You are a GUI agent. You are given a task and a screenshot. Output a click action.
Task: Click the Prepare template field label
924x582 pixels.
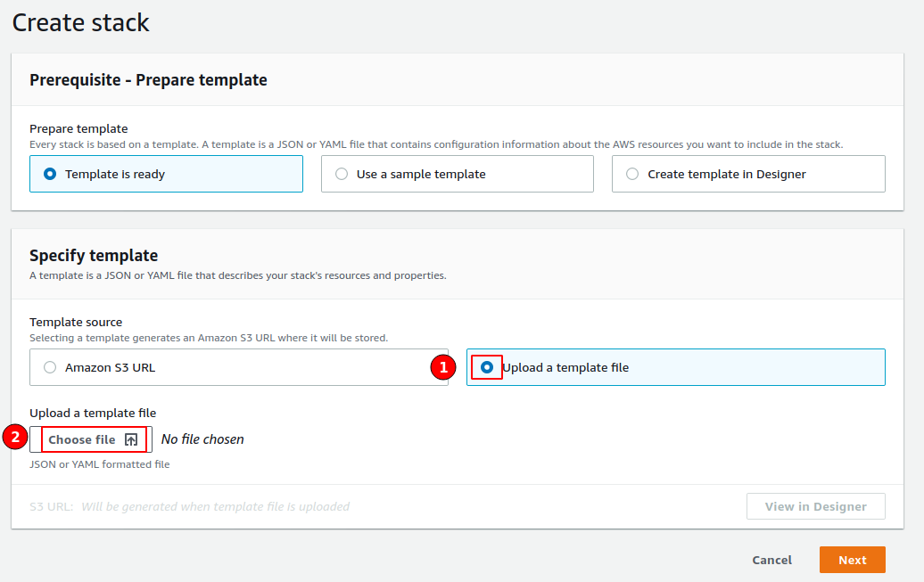78,128
